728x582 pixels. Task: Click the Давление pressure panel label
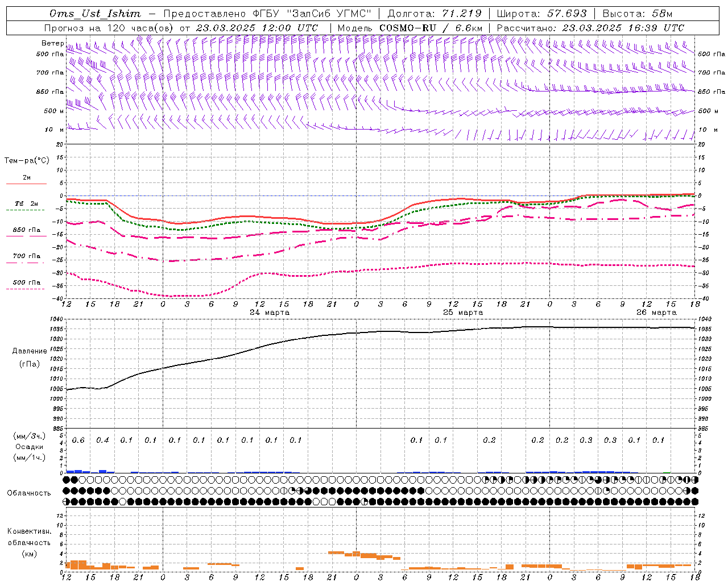(x=30, y=351)
